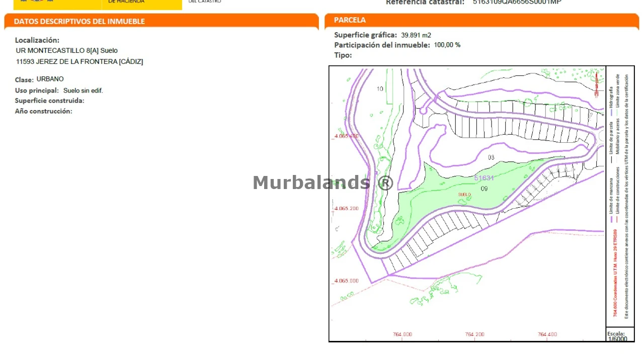644x362 pixels.
Task: Click parcel number "03" on the map
Action: click(491, 157)
